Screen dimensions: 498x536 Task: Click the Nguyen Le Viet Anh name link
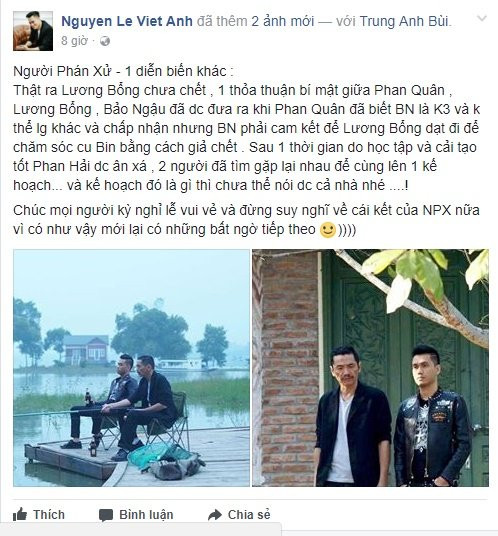[x=127, y=21]
